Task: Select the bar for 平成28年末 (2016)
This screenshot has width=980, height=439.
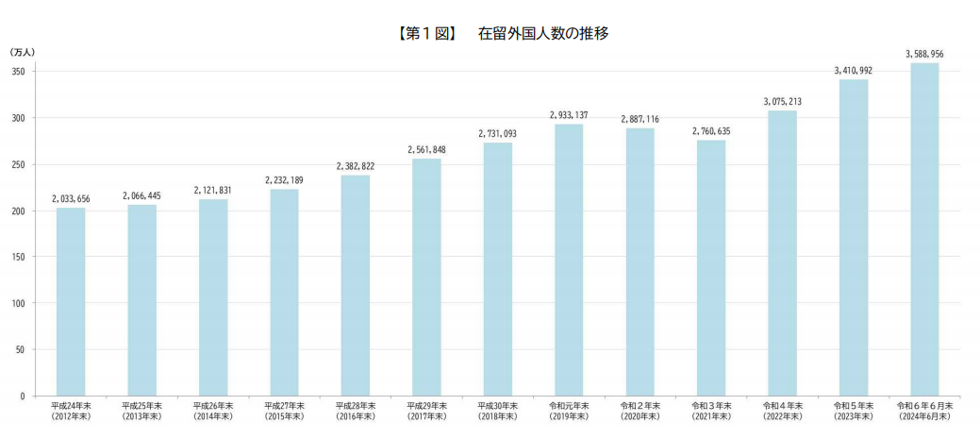Action: pyautogui.click(x=356, y=285)
